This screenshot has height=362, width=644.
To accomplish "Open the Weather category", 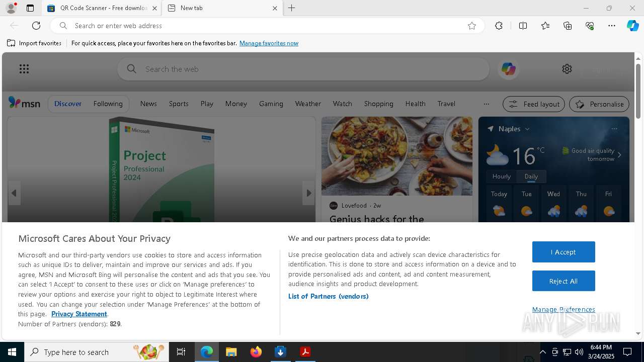I will point(308,104).
